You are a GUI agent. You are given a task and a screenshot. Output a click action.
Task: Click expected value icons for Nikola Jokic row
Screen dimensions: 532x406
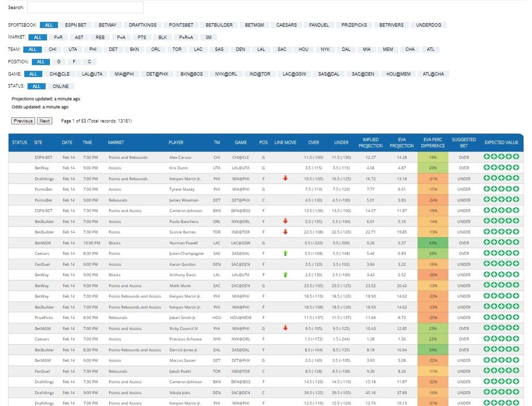click(501, 392)
